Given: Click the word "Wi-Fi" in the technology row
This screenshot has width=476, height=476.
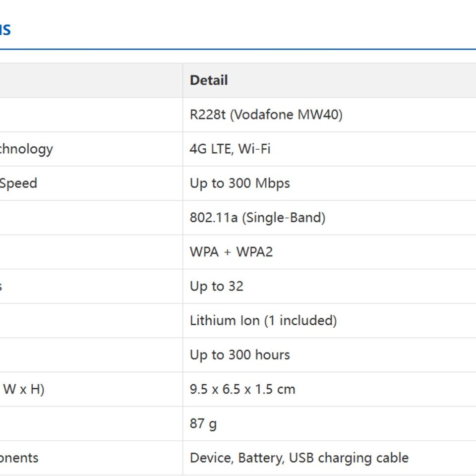Looking at the screenshot, I should [x=254, y=149].
